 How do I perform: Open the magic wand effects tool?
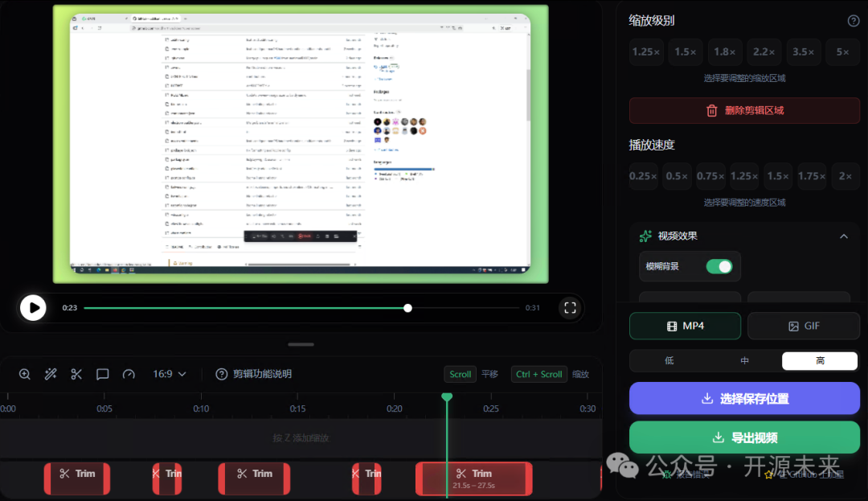pyautogui.click(x=50, y=374)
